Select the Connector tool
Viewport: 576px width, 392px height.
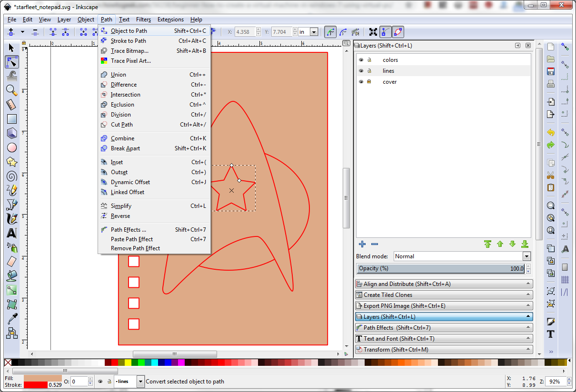pyautogui.click(x=12, y=333)
